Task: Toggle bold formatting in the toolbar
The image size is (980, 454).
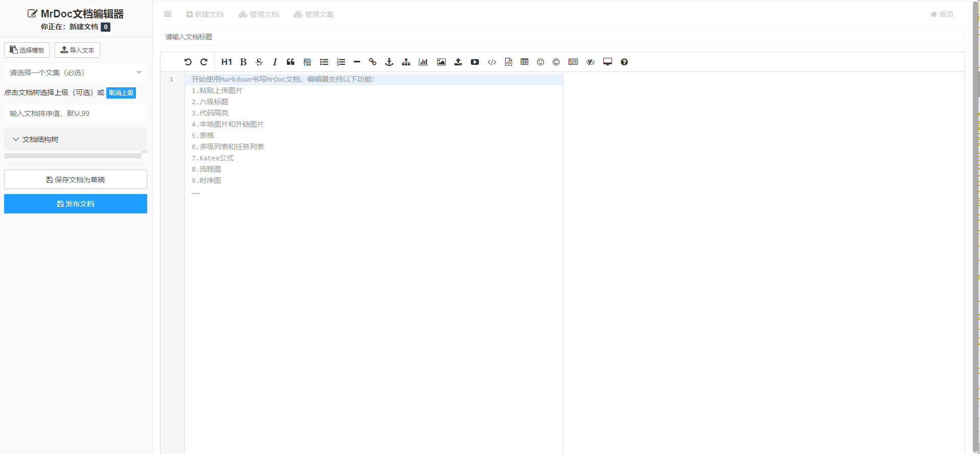Action: point(243,62)
